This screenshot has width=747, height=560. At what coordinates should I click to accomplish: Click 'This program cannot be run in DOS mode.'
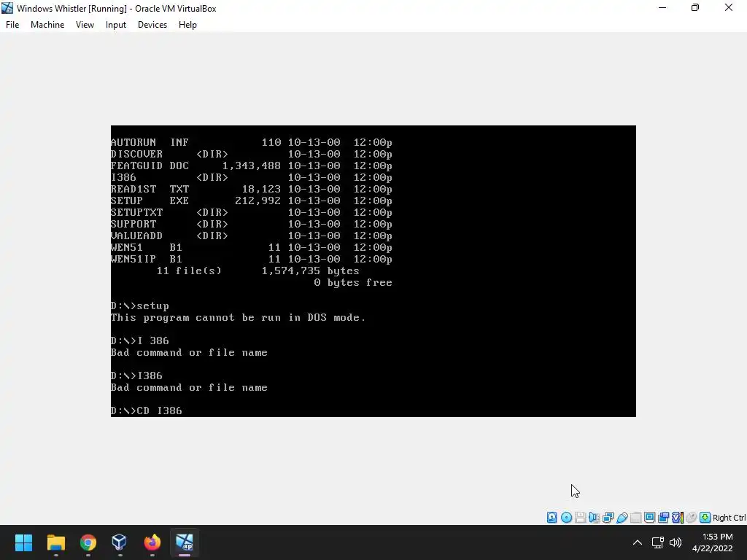tap(239, 318)
